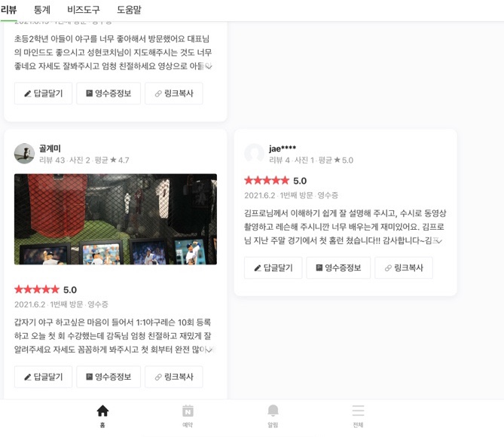This screenshot has width=504, height=437.
Task: Open the 골계미 profile avatar
Action: pos(24,154)
